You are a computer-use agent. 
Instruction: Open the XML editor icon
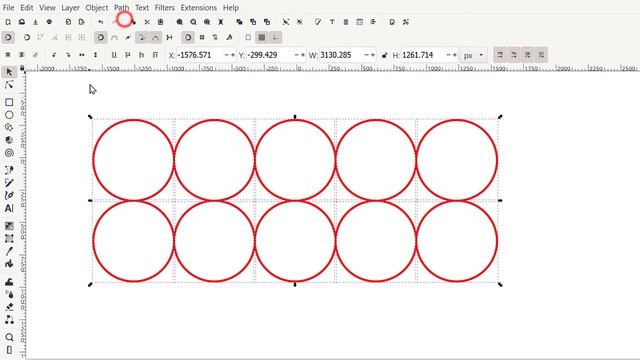click(x=359, y=22)
